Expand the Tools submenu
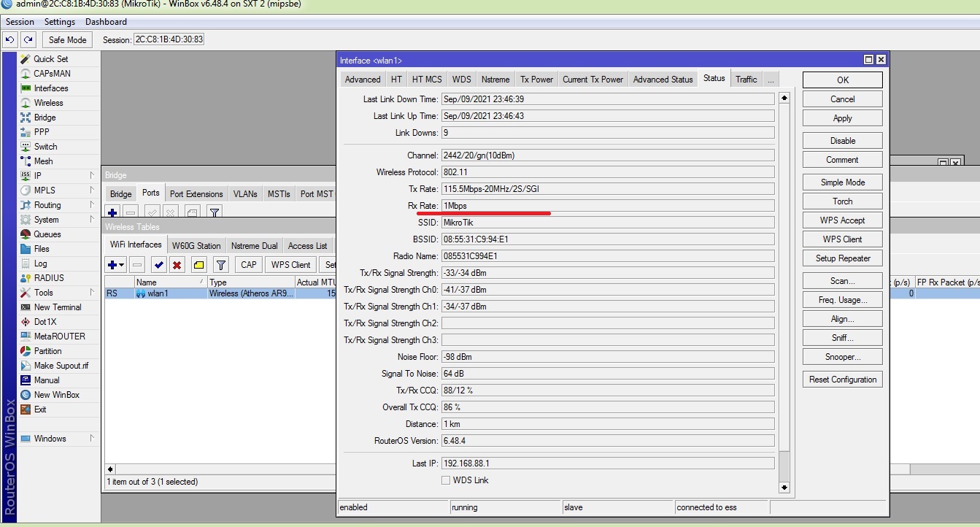The height and width of the screenshot is (527, 980). (x=92, y=293)
